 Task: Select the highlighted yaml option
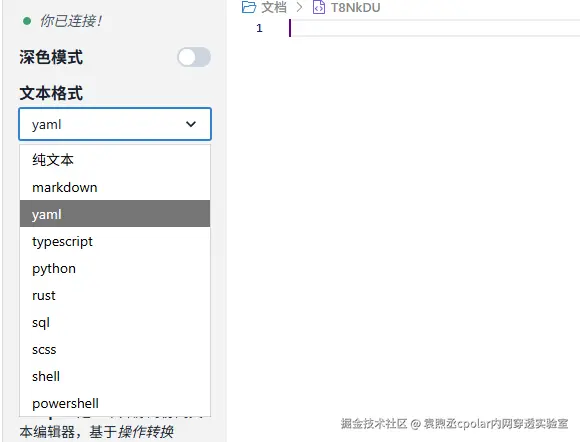(x=115, y=214)
